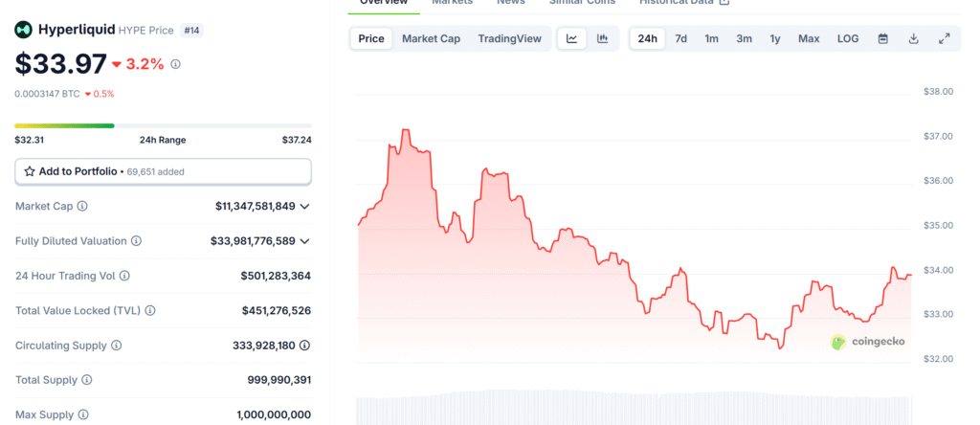This screenshot has width=980, height=425.
Task: Click the volume bars below the chart
Action: click(635, 408)
